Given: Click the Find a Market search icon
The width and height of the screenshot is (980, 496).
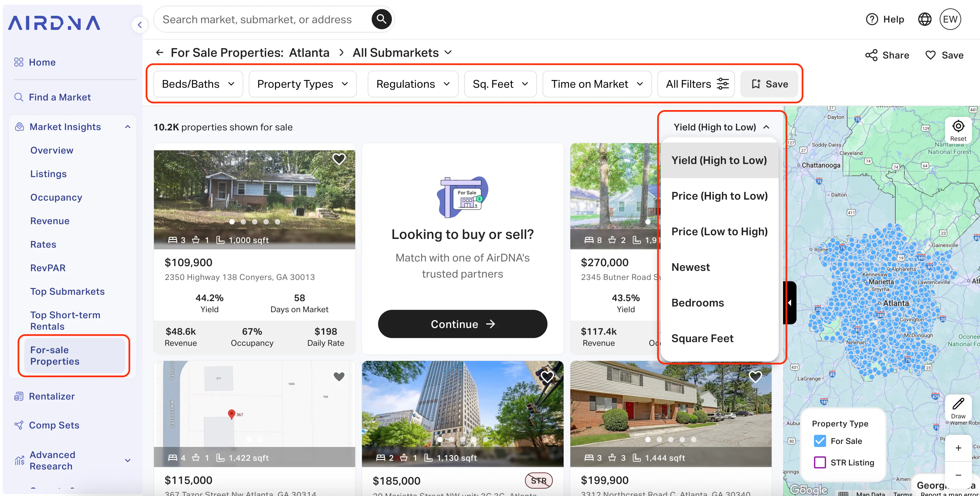Looking at the screenshot, I should 18,97.
